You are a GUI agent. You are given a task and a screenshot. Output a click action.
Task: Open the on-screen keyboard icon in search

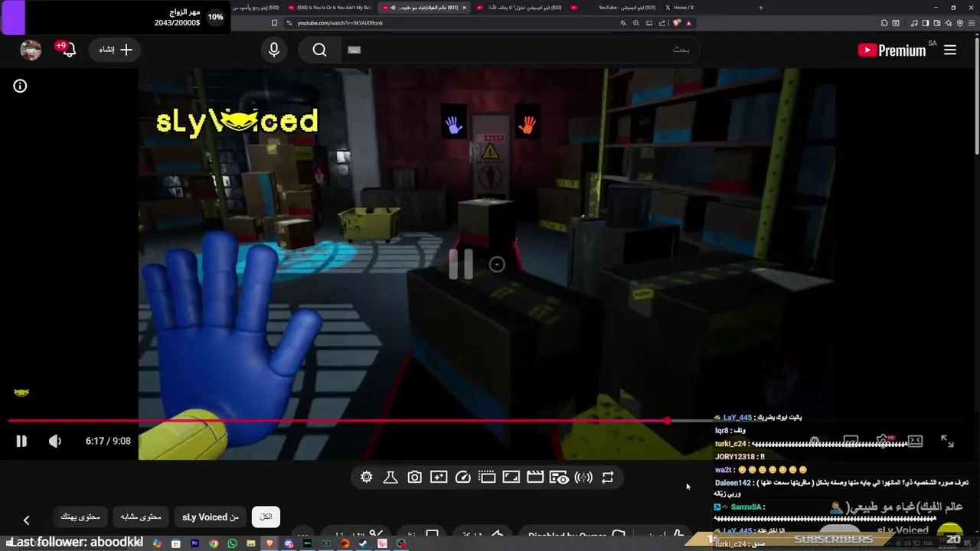354,50
